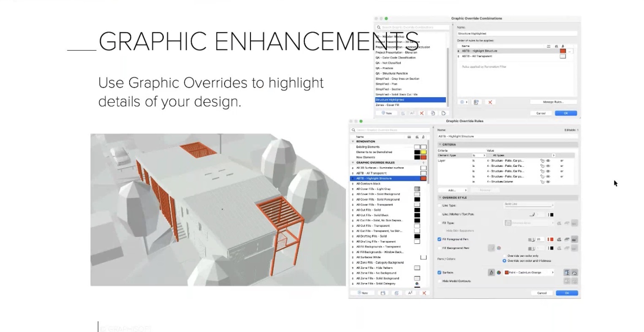Open the Add... criteria dropdown button
The height and width of the screenshot is (332, 644).
(453, 190)
